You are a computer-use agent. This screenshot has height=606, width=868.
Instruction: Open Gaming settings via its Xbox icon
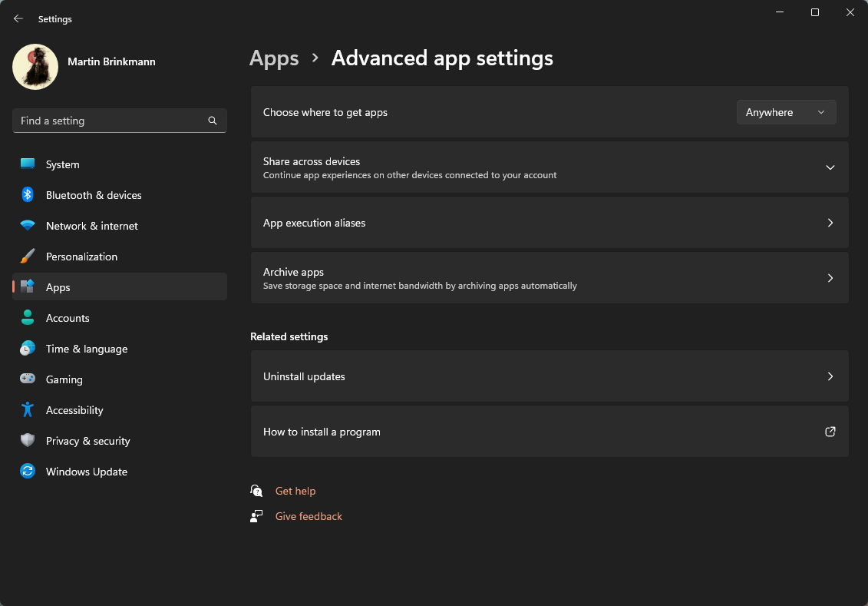click(28, 379)
